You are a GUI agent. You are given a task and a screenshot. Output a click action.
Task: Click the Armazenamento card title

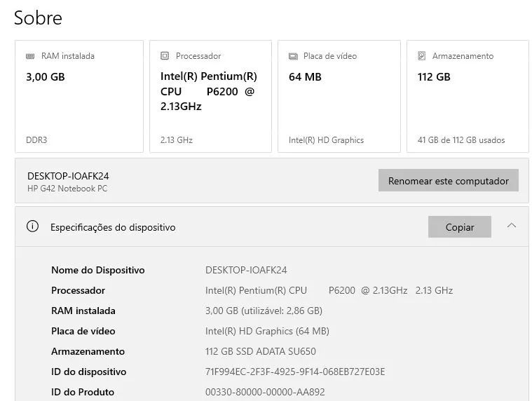463,56
